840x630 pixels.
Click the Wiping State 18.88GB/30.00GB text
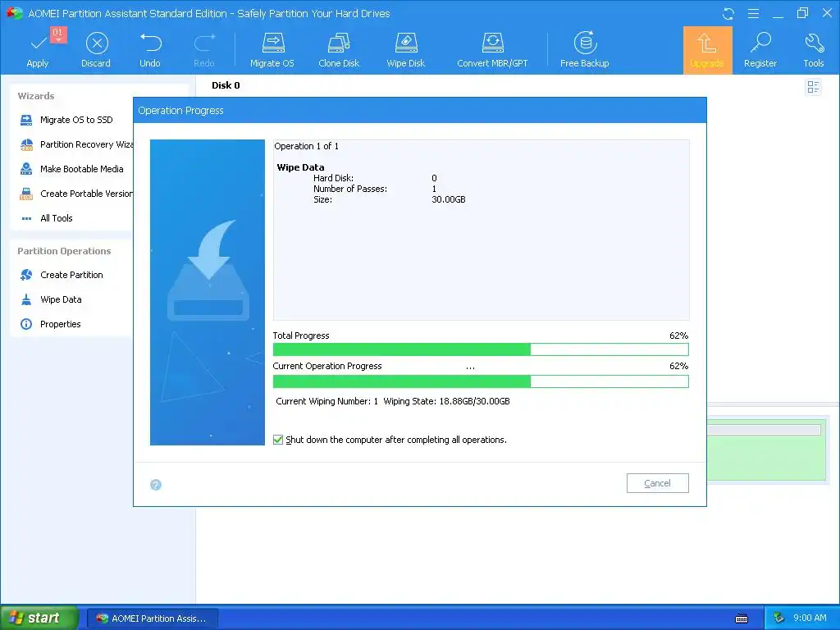point(446,401)
